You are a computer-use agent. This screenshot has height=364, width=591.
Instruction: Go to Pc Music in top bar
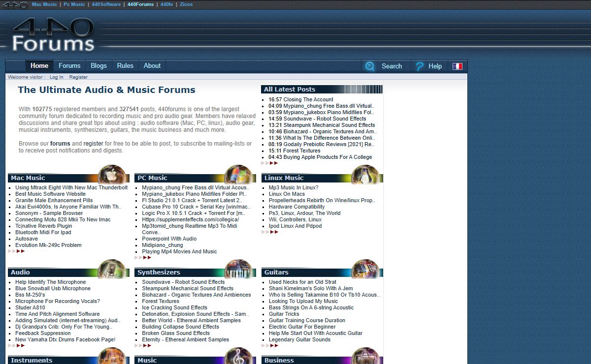click(x=74, y=4)
